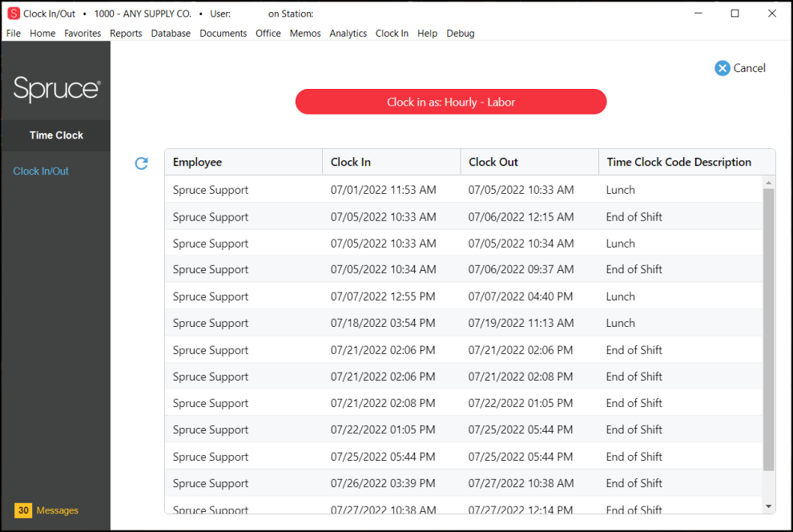
Task: Open the Messages link in sidebar
Action: 57,510
